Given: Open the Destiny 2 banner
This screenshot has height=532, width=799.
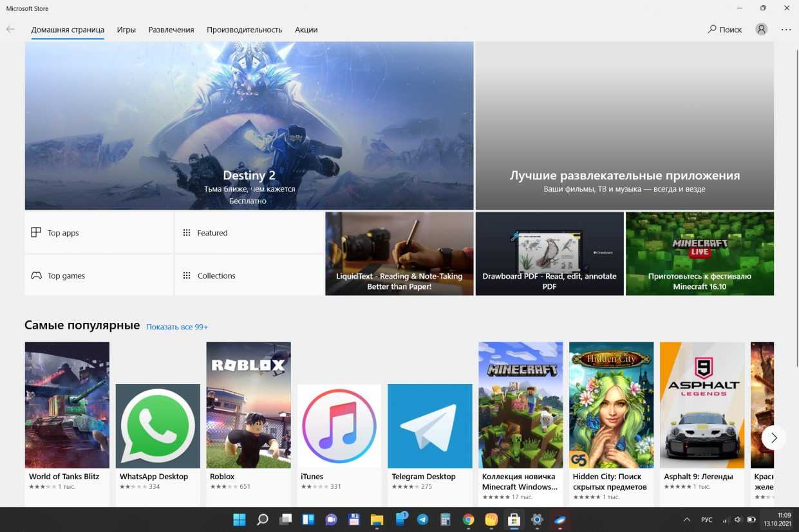Looking at the screenshot, I should pos(249,126).
